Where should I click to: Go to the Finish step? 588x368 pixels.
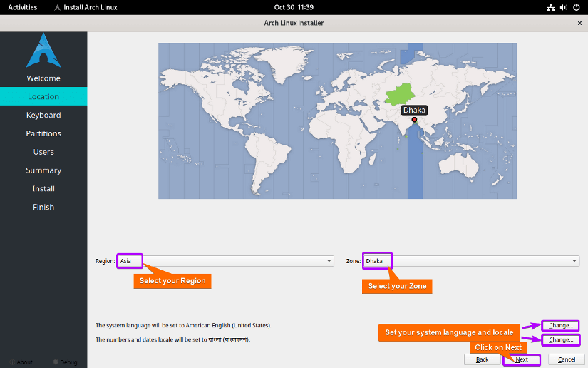tap(43, 207)
